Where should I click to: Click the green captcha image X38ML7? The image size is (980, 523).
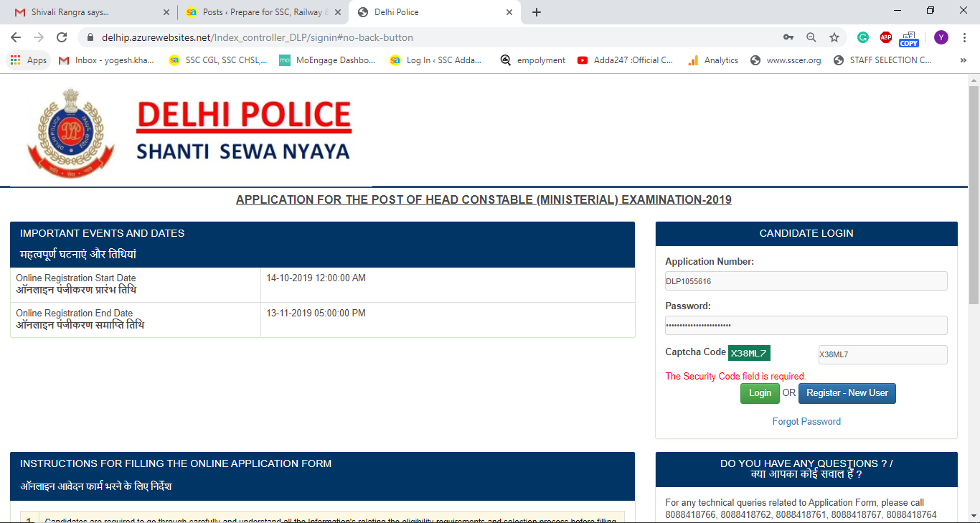[x=749, y=353]
